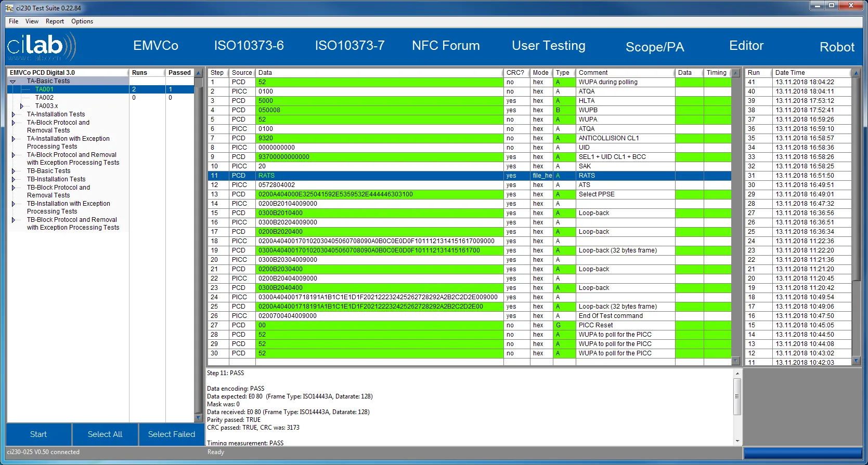Click the tree panel scroll-up arrow
Screen dimensions: 868x465
pos(198,73)
